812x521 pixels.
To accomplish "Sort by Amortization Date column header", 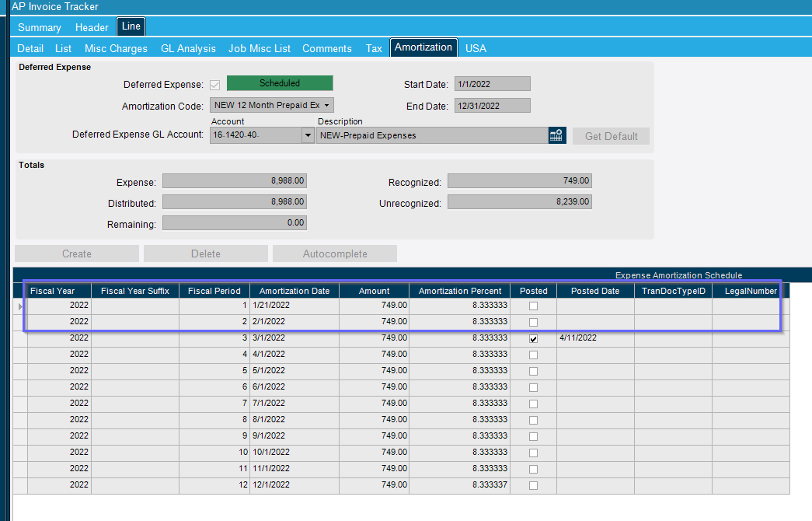I will point(294,291).
